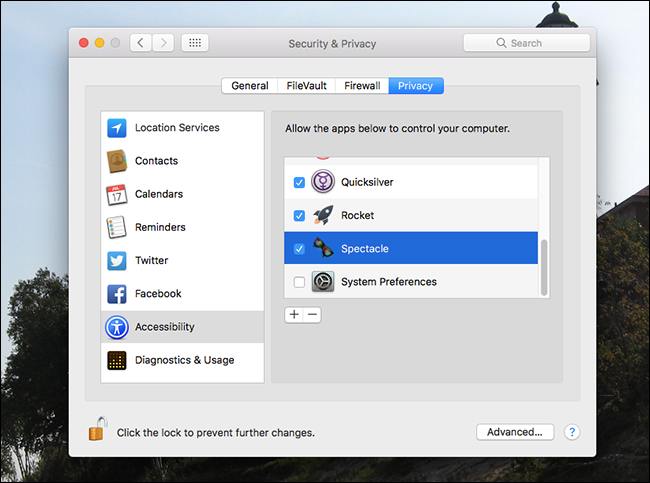650x483 pixels.
Task: Click the Quicksilver app icon
Action: (323, 182)
